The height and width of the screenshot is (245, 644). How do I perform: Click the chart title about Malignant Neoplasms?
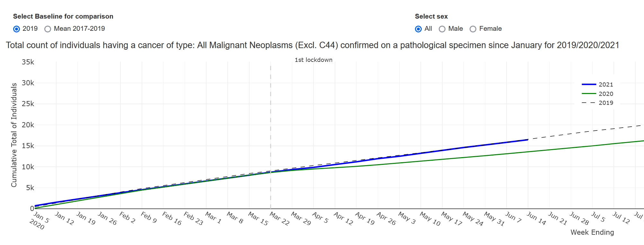point(312,45)
